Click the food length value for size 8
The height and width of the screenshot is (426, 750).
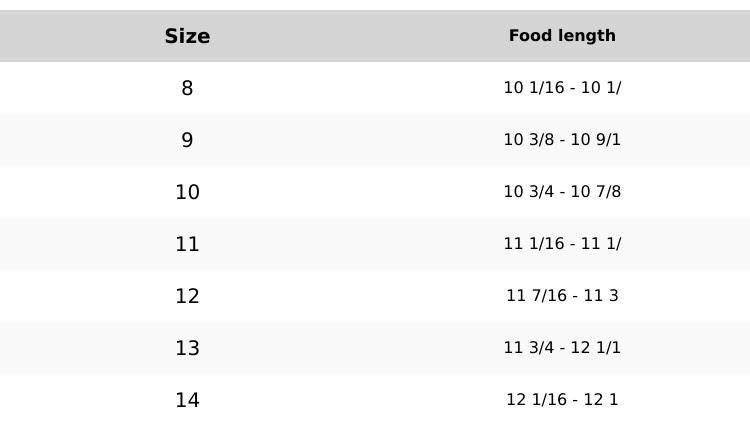click(x=562, y=88)
